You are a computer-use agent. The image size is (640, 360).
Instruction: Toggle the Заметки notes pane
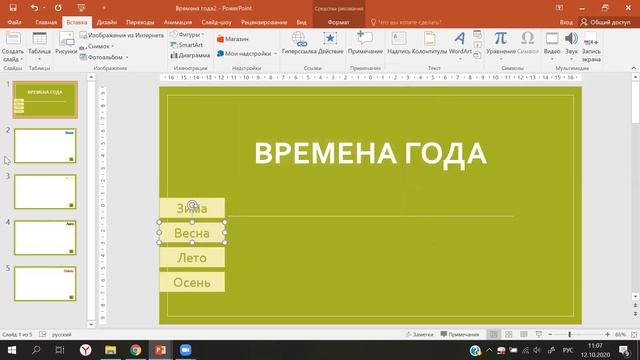pos(419,334)
